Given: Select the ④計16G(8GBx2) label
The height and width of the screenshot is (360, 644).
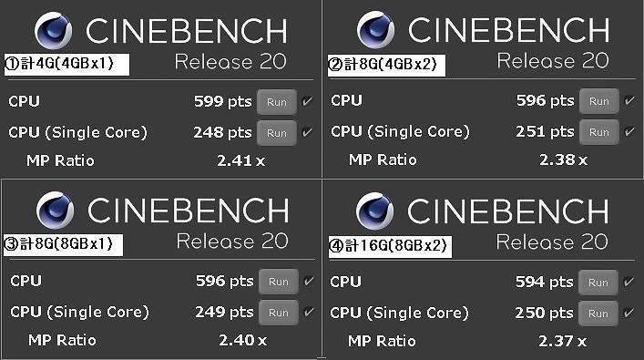Looking at the screenshot, I should [x=390, y=247].
